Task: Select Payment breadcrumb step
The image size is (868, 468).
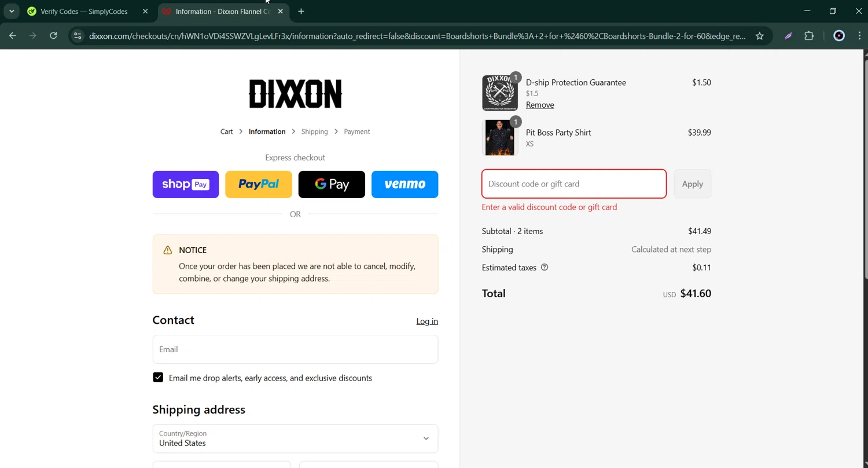Action: point(356,131)
